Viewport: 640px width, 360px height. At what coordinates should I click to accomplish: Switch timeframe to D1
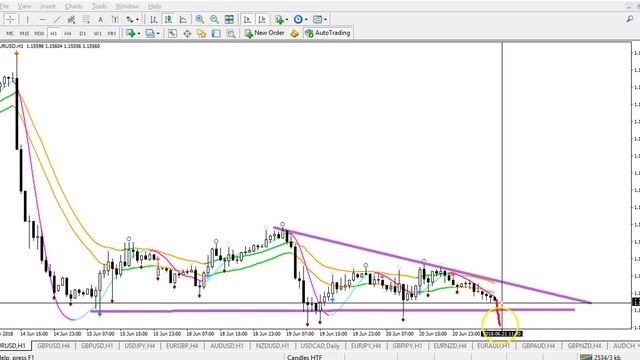pyautogui.click(x=83, y=33)
